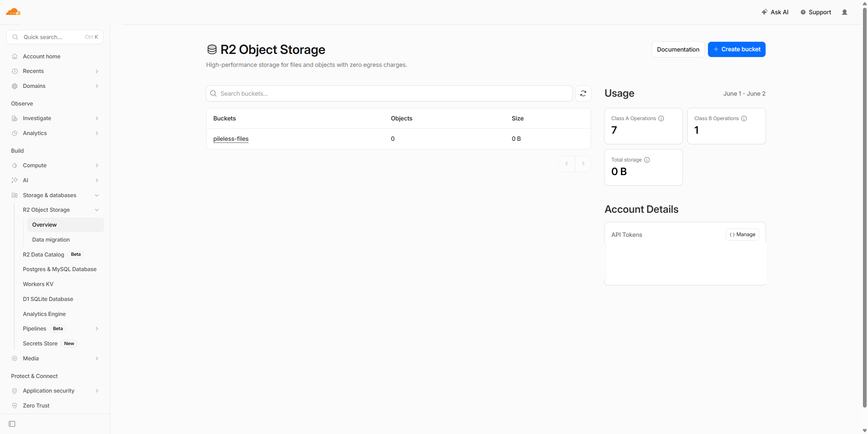The height and width of the screenshot is (434, 868).
Task: Click the page vertical scrollbar
Action: point(865,207)
